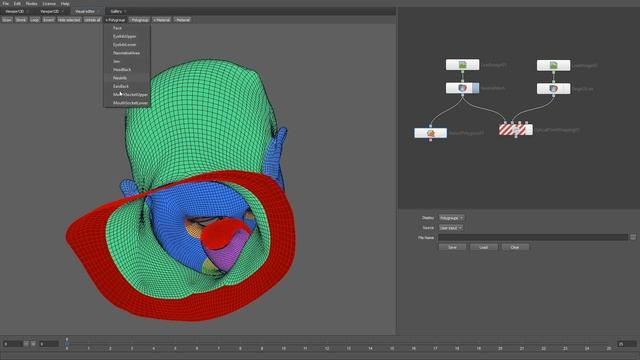
Task: Click the Hide selected button
Action: pos(69,20)
